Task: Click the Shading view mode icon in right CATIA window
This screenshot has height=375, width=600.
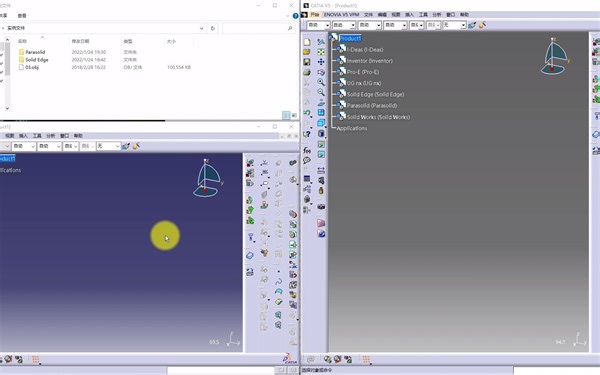Action: pos(321,134)
